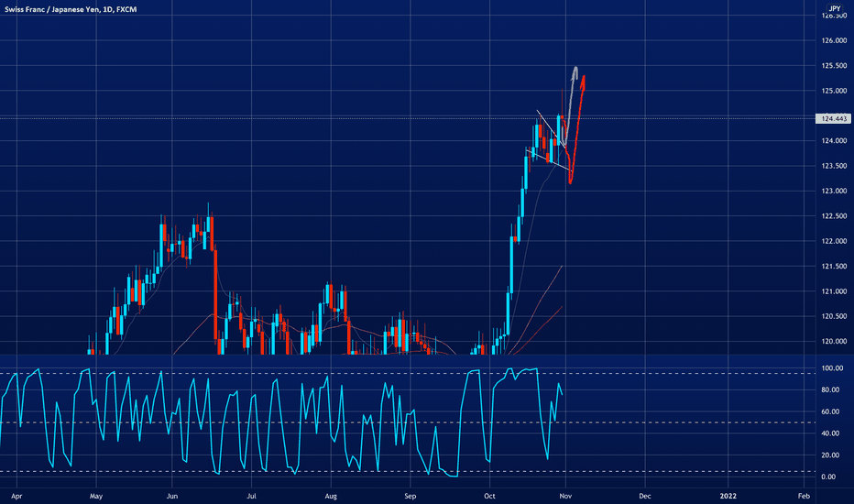Click the 123.500 price axis label

click(x=834, y=166)
